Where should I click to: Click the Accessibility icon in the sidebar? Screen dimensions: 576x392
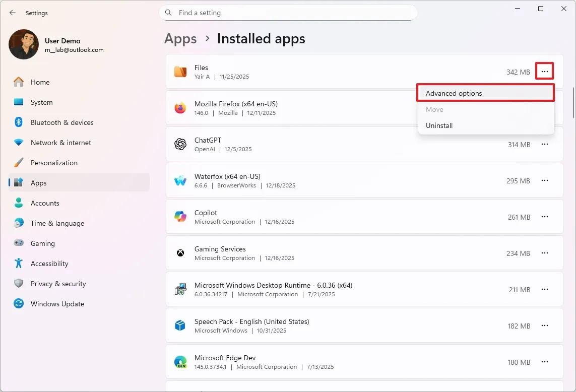(18, 264)
